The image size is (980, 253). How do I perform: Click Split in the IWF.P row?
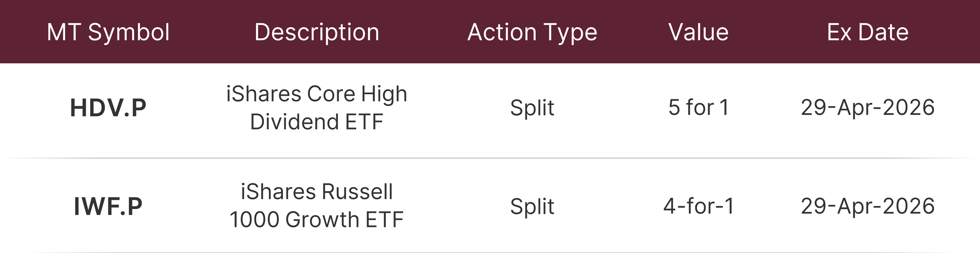click(532, 207)
